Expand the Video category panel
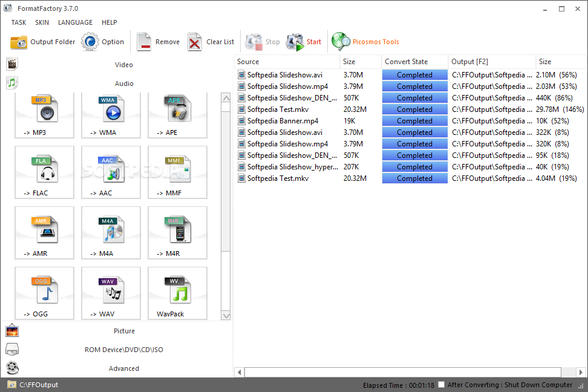Image resolution: width=588 pixels, height=392 pixels. tap(124, 65)
